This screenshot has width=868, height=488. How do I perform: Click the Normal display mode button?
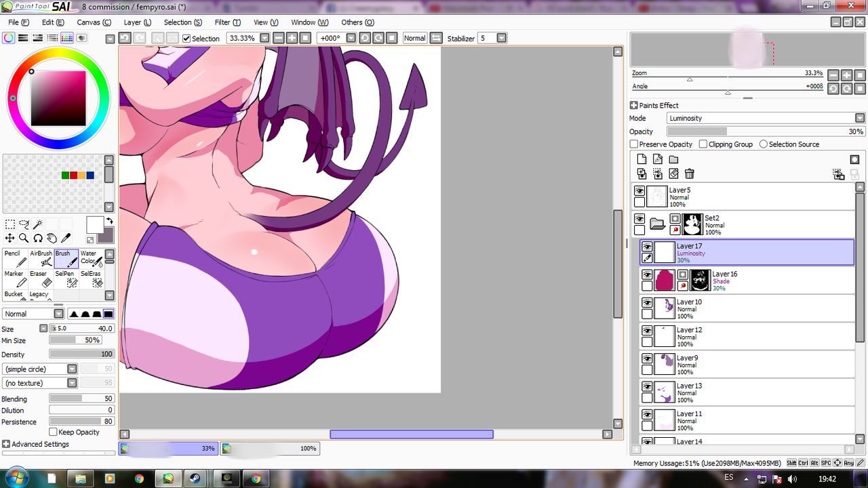pyautogui.click(x=414, y=38)
